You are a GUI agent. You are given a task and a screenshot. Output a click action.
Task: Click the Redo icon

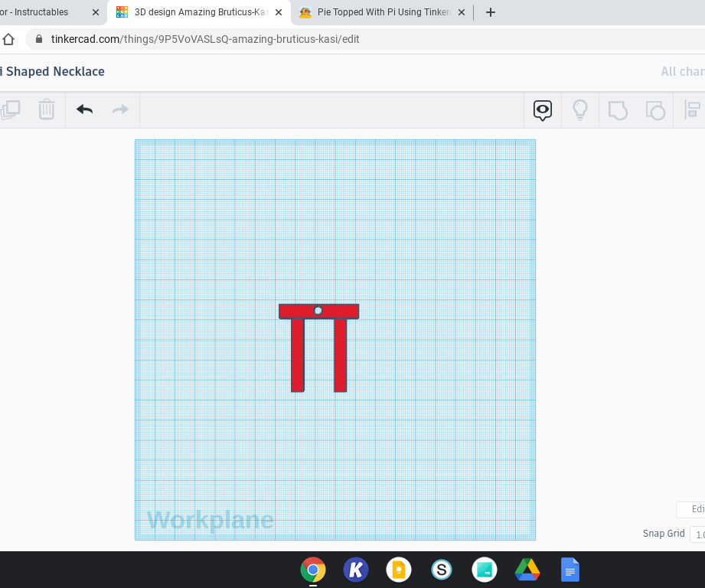click(120, 109)
